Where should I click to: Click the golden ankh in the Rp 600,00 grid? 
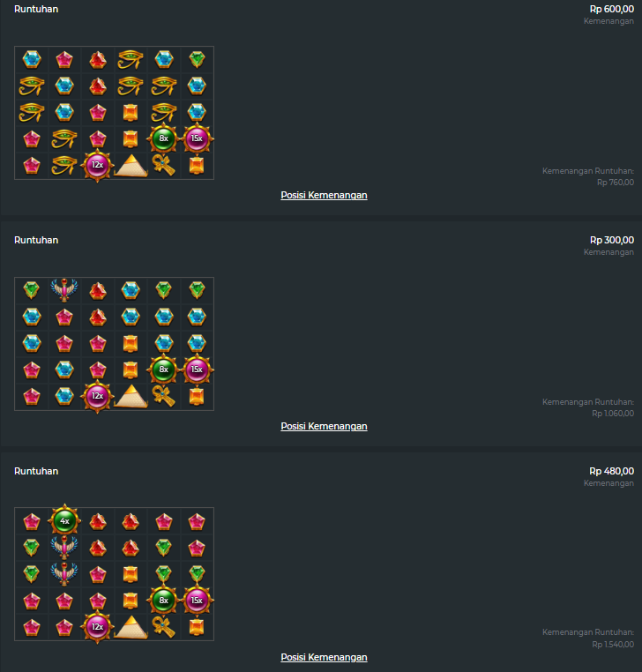[164, 165]
